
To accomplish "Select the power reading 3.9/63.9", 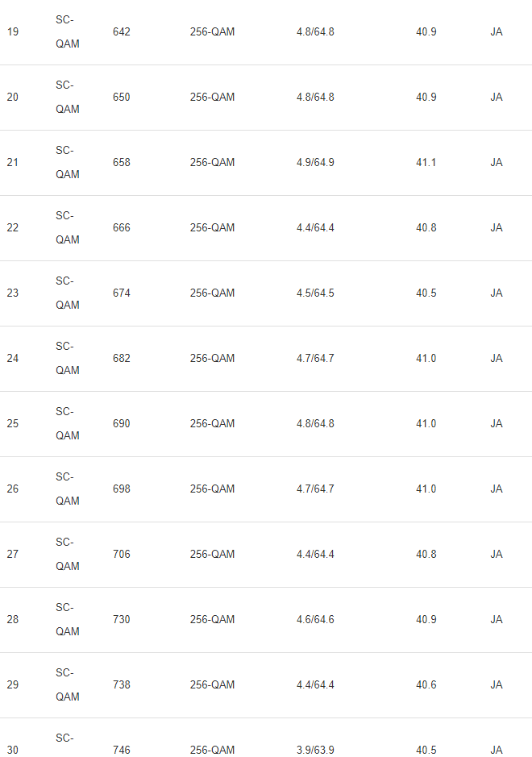I will (x=315, y=751).
